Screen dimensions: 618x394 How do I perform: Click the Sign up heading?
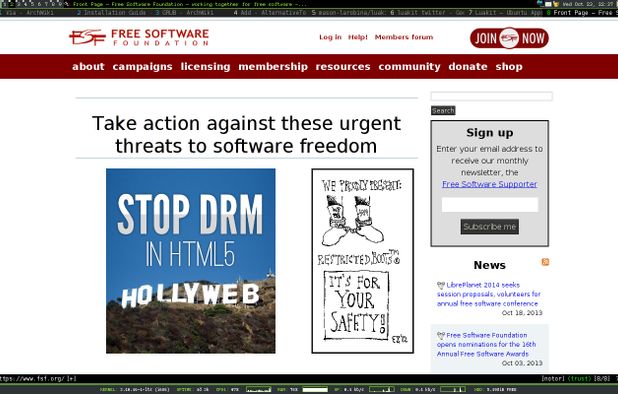[490, 133]
